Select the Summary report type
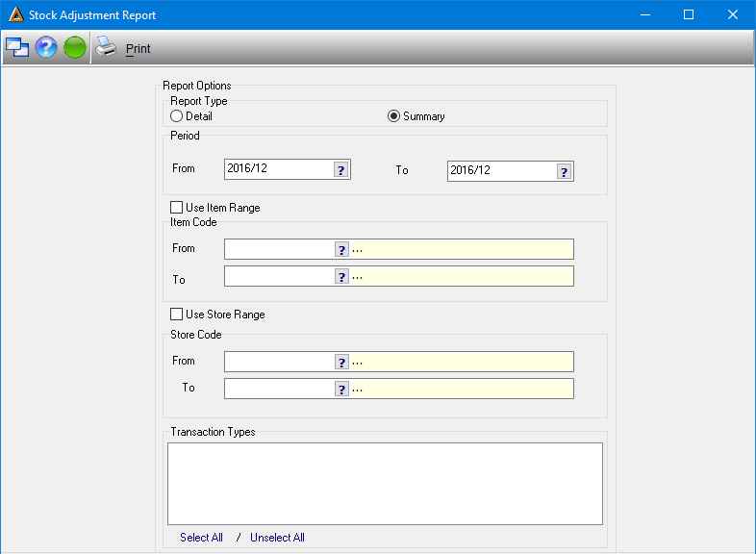The height and width of the screenshot is (554, 756). click(x=394, y=116)
